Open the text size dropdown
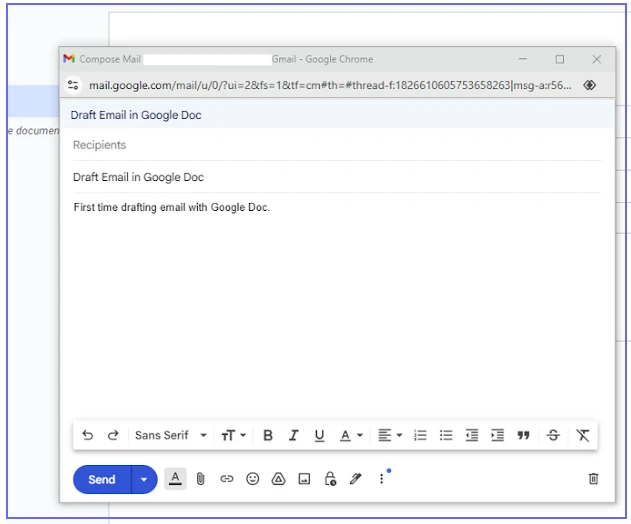Screen dimensions: 631x524 pos(233,435)
